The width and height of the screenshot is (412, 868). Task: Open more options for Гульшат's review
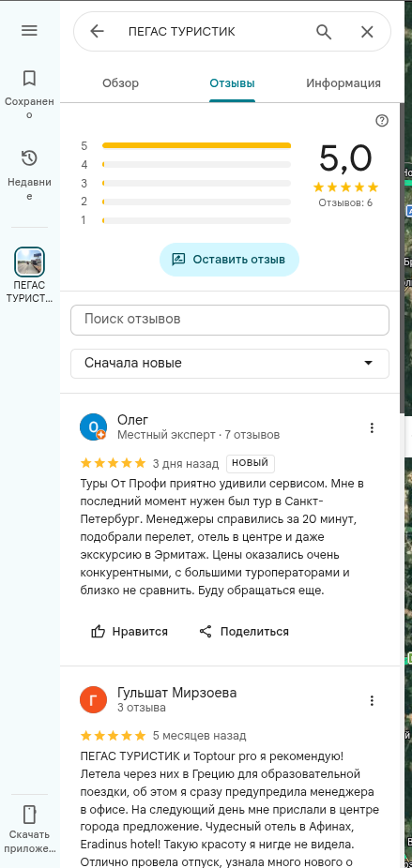point(372,700)
